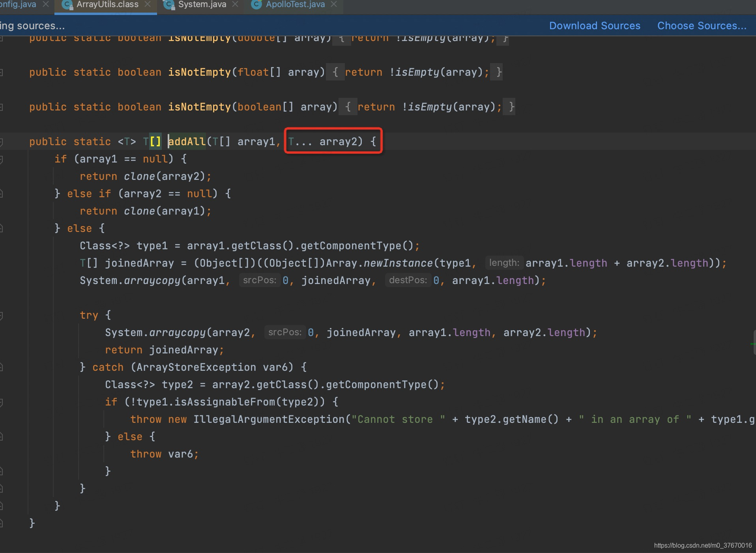This screenshot has width=756, height=553.
Task: Close the ApolloTest.java tab
Action: click(334, 4)
